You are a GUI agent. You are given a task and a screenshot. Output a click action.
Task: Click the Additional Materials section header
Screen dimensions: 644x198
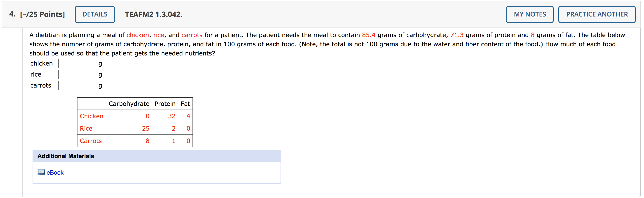(66, 156)
